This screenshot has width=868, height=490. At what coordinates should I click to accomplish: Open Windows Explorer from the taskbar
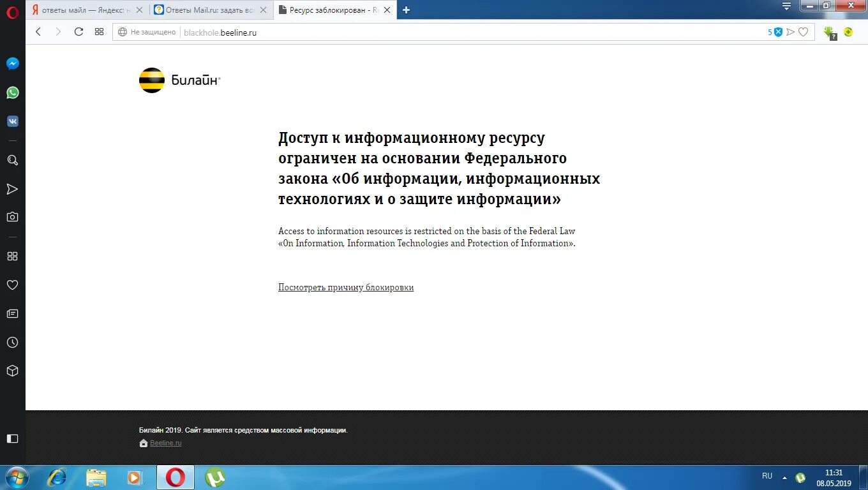[x=96, y=477]
